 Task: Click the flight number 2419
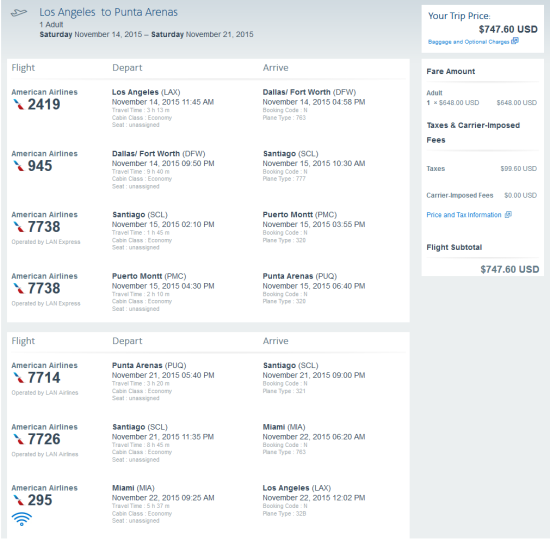coord(44,104)
